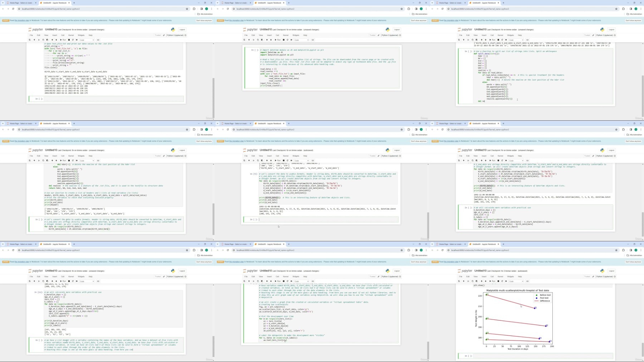
Task: Click Logout in the scatterplot chart window
Action: pos(611,271)
